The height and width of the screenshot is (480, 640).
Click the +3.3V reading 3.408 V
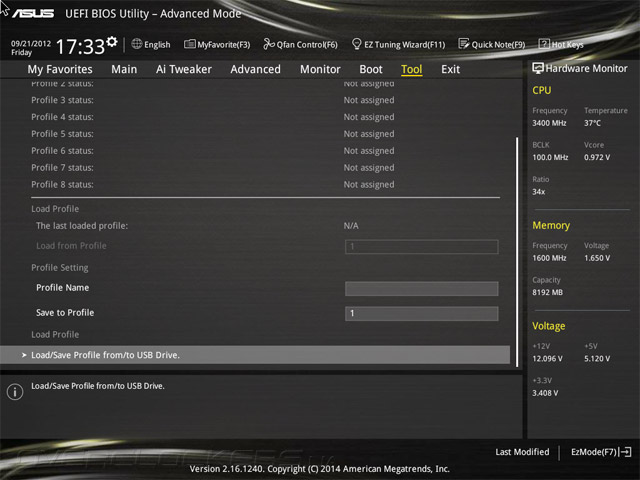point(545,393)
